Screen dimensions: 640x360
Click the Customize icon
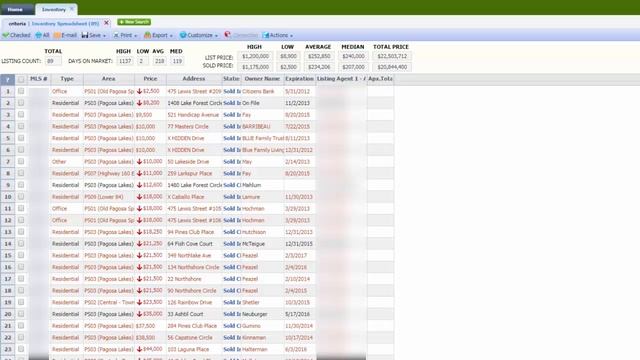click(x=183, y=36)
